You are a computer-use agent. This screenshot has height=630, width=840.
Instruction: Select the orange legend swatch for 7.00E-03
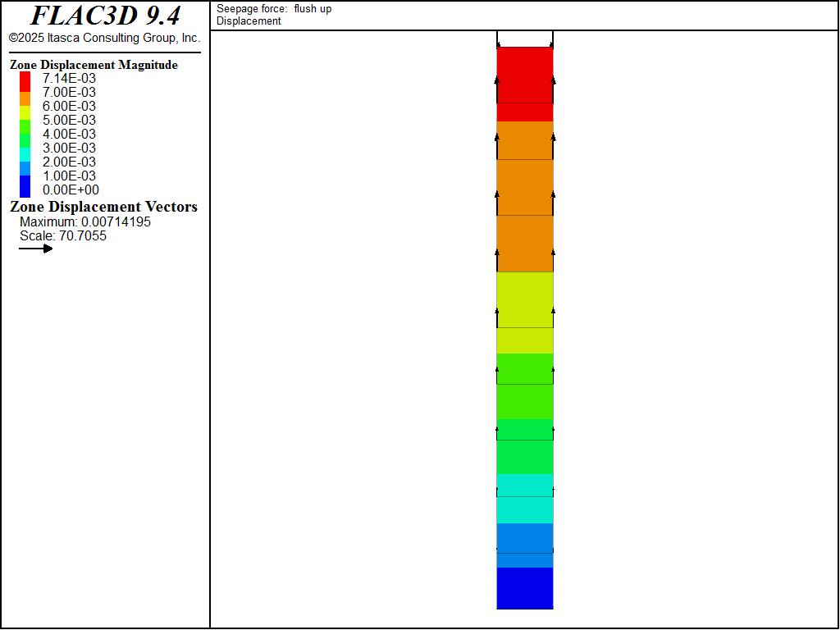tap(25, 93)
